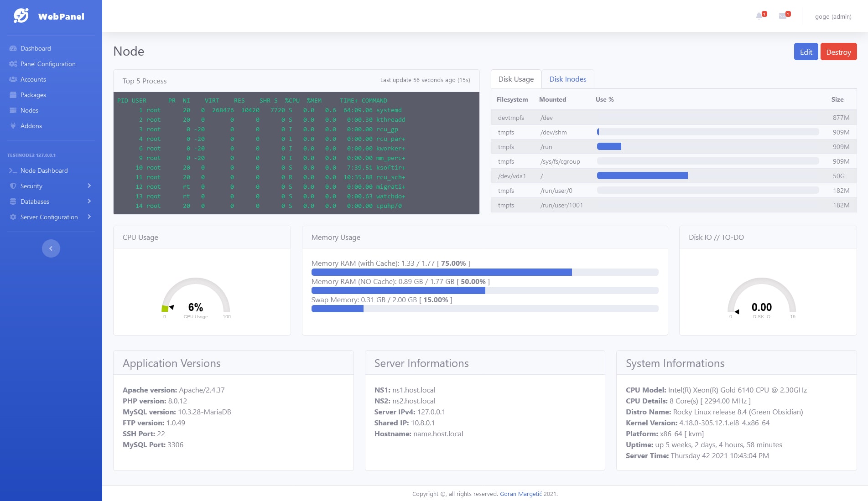Screen dimensions: 868x501
Task: Expand the Databases submenu chevron
Action: click(89, 201)
